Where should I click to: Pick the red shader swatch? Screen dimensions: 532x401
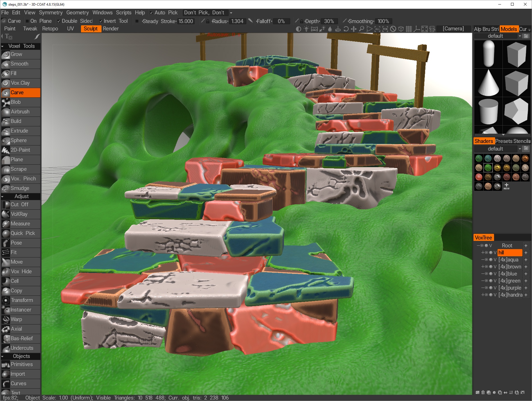479,177
